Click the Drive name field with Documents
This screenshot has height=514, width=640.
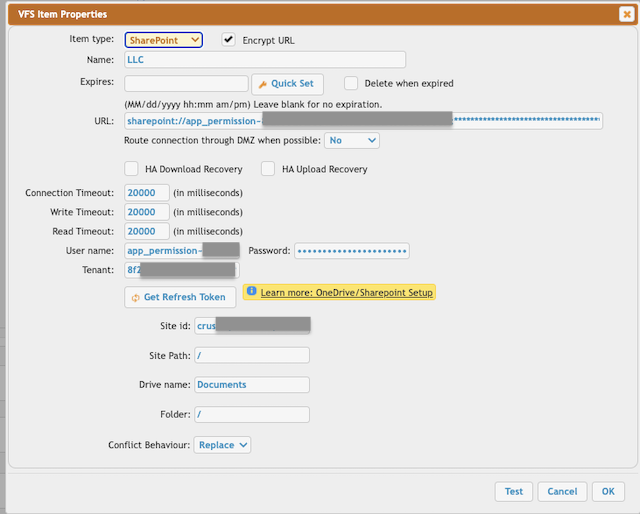[252, 385]
